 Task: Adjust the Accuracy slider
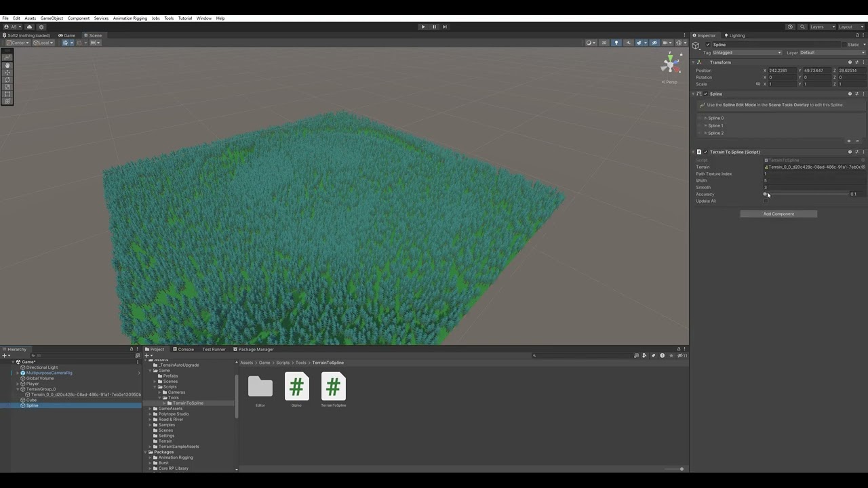click(806, 195)
